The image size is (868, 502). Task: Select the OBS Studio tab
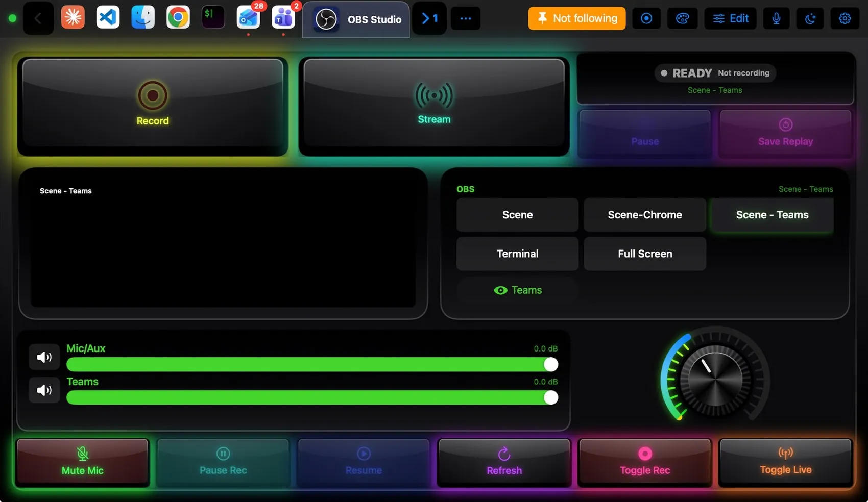(x=356, y=19)
